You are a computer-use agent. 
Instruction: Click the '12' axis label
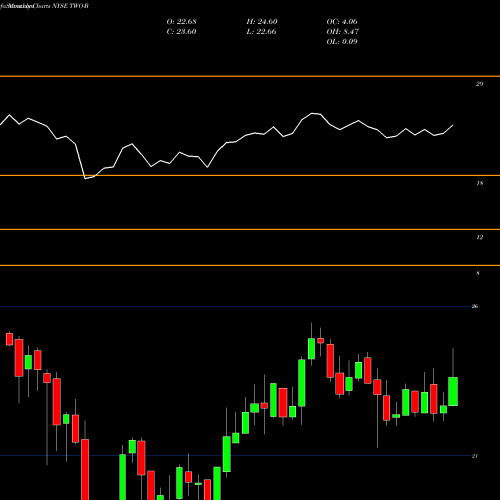(479, 237)
